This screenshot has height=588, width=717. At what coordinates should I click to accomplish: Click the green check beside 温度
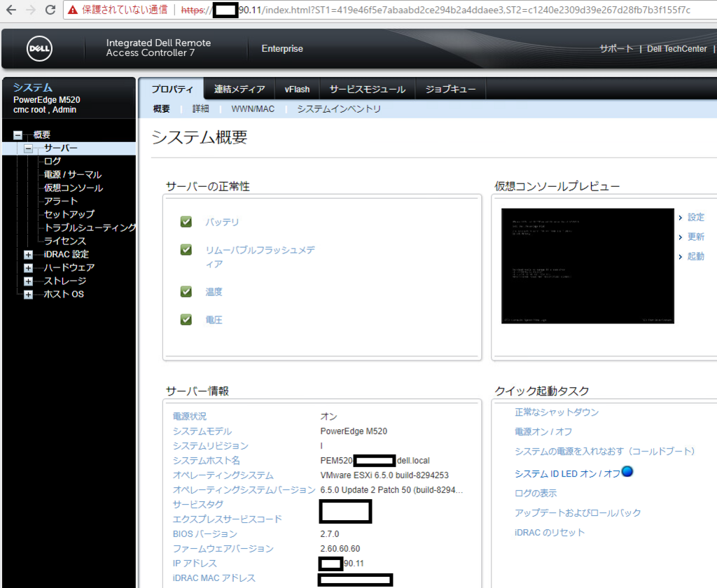click(186, 291)
